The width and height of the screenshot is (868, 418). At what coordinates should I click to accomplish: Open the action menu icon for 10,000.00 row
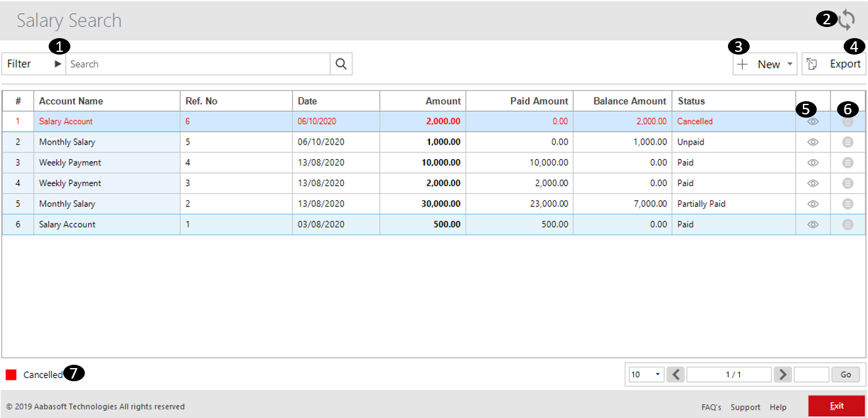pos(848,162)
